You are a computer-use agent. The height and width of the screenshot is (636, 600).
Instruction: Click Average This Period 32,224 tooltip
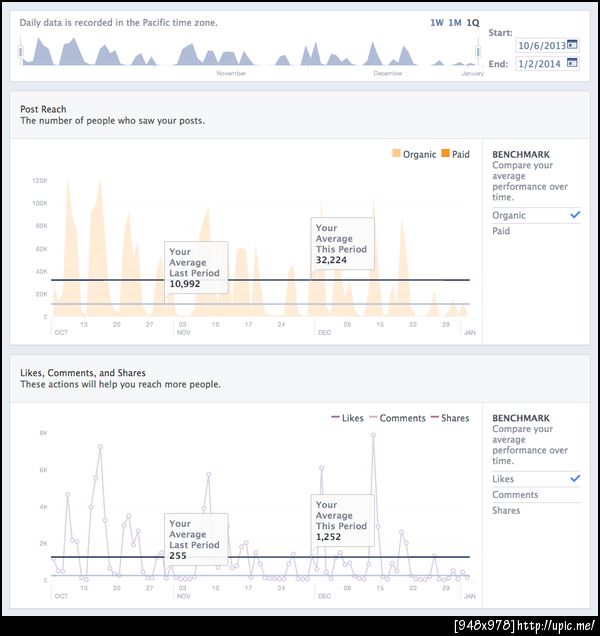(x=342, y=244)
